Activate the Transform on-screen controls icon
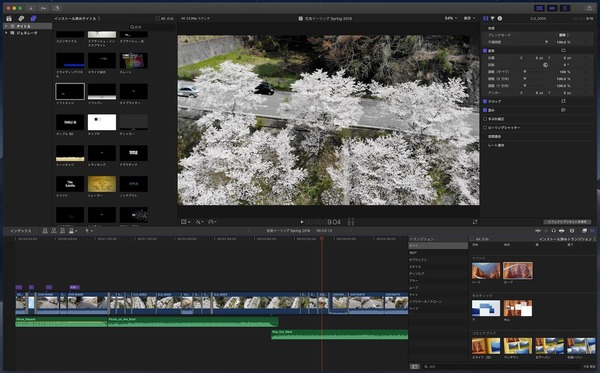Screen dimensions: 600x373 click(x=563, y=50)
